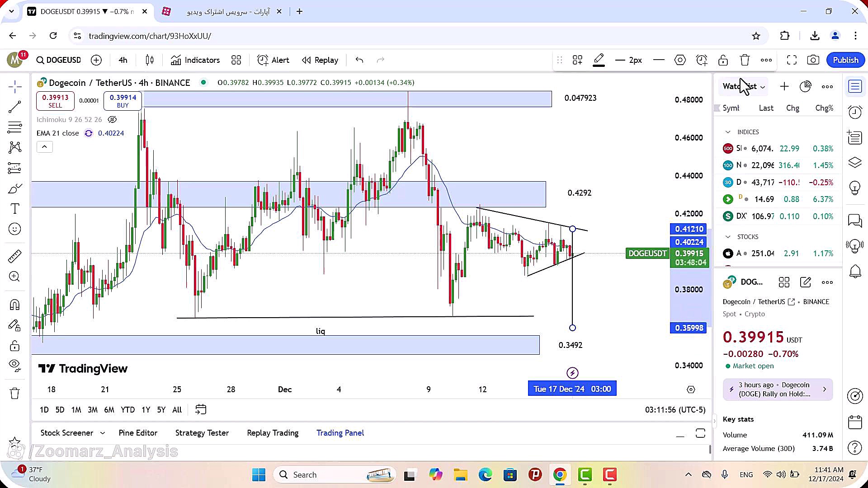
Task: Open drawing settings hexagon icon
Action: [680, 60]
